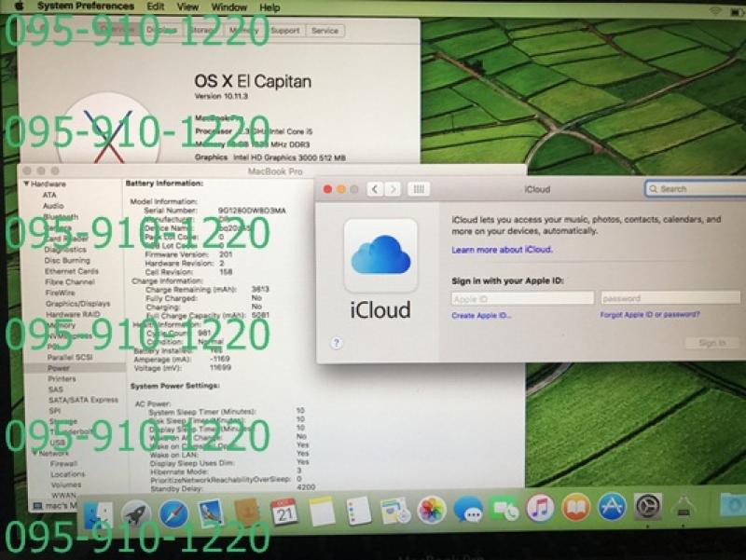The height and width of the screenshot is (560, 746).
Task: Open FaceTime green icon in Dock
Action: 504,509
